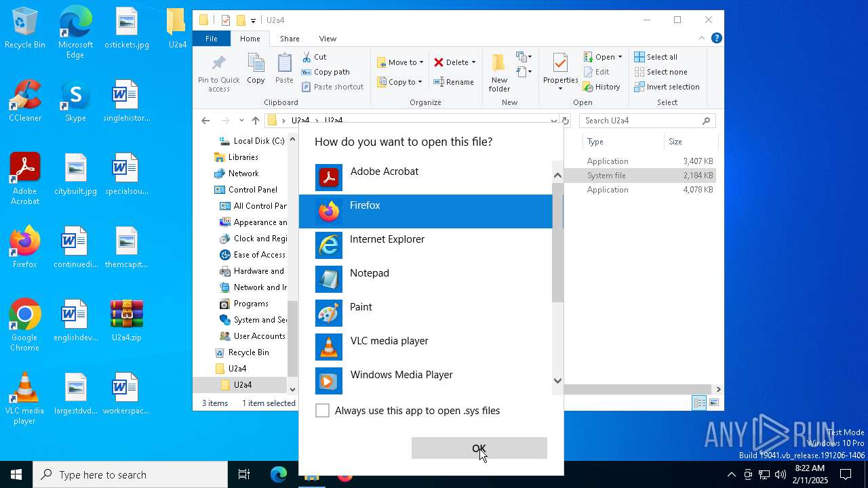
Task: Select Libraries in the navigation tree
Action: [x=243, y=157]
